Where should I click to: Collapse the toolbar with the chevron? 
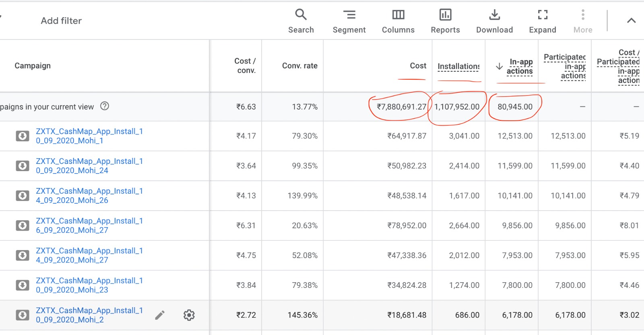point(632,21)
